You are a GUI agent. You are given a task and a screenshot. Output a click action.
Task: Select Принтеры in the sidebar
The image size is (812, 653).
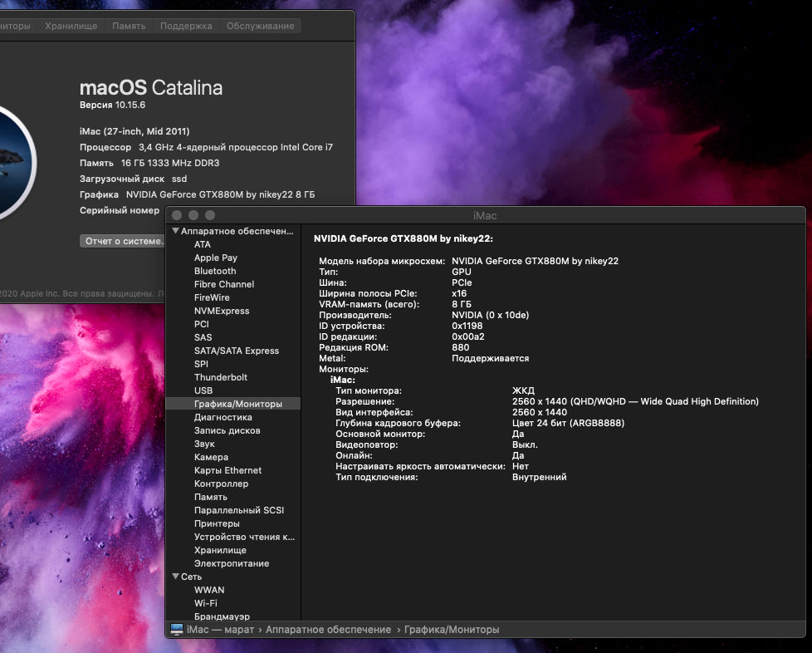pyautogui.click(x=217, y=523)
